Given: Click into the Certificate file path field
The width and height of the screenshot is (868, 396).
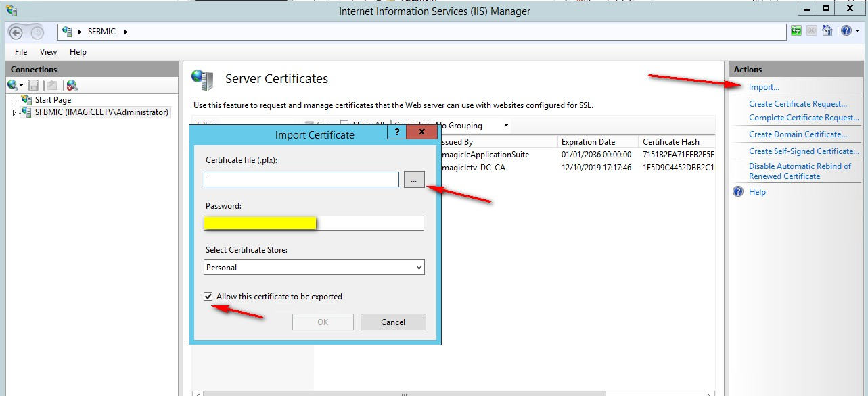Looking at the screenshot, I should pyautogui.click(x=301, y=180).
